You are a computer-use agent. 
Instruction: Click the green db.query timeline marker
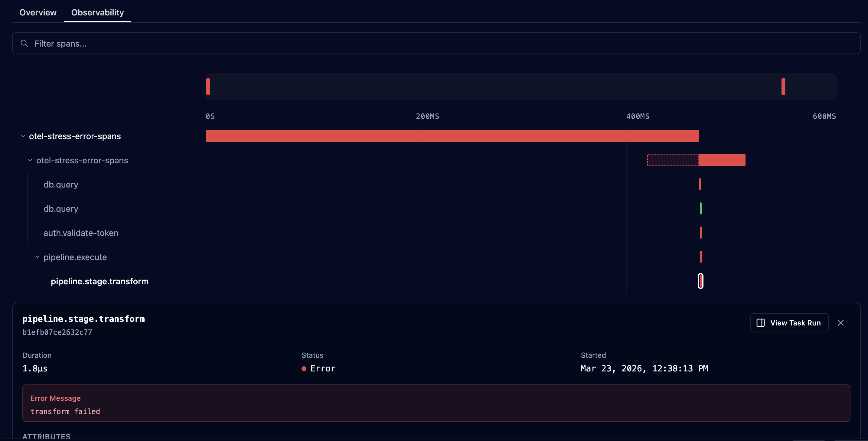(700, 208)
